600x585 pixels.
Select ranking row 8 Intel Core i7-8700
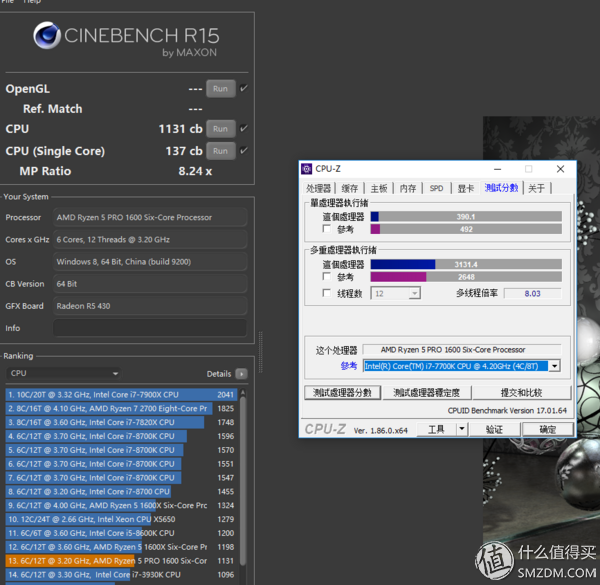[x=121, y=491]
